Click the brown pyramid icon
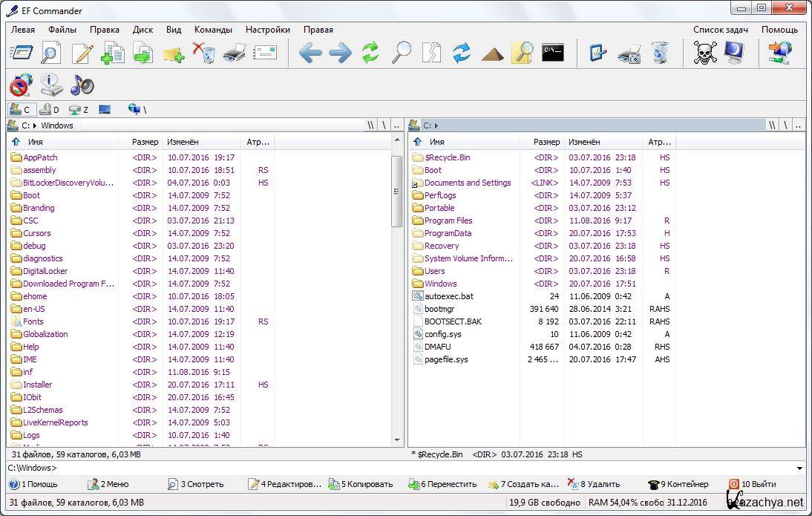812x516 pixels. pos(492,53)
